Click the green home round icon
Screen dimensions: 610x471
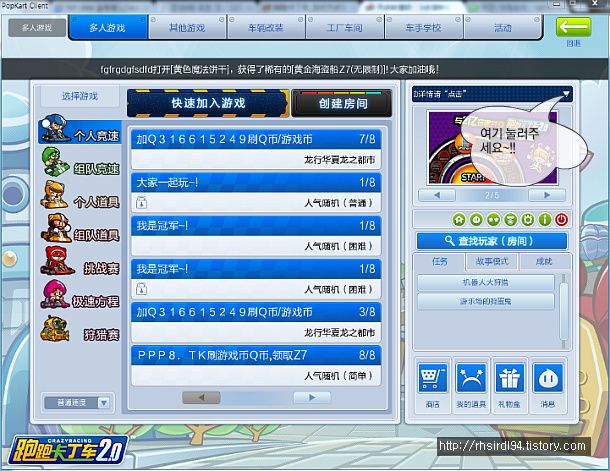point(459,220)
